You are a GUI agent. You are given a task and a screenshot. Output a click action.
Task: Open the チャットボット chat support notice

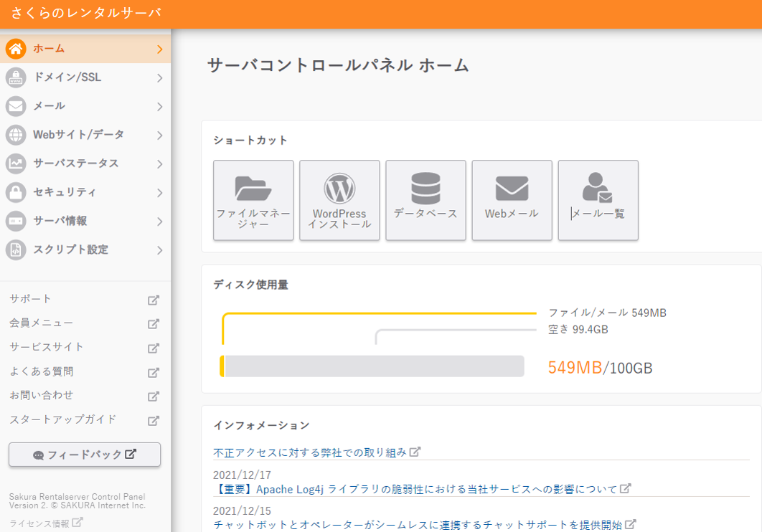click(x=418, y=525)
